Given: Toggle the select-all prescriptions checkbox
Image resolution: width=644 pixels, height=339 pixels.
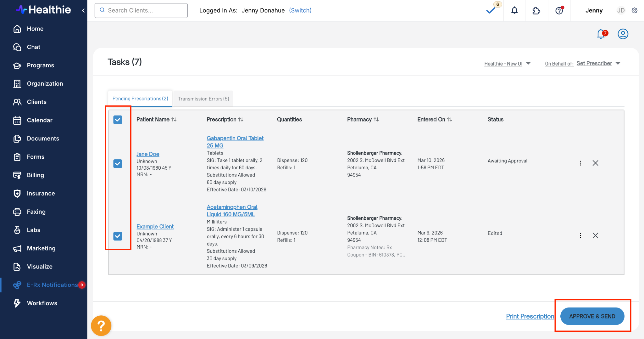Looking at the screenshot, I should point(118,120).
